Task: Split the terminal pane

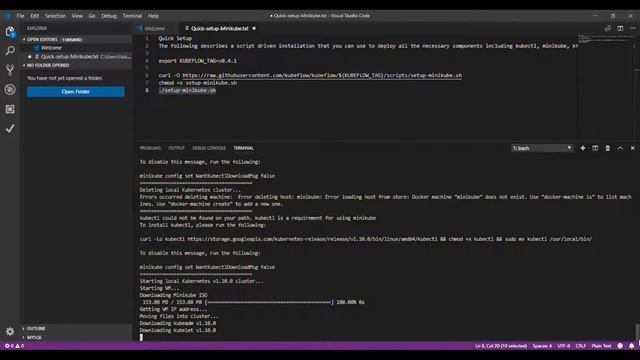Action: tap(595, 148)
